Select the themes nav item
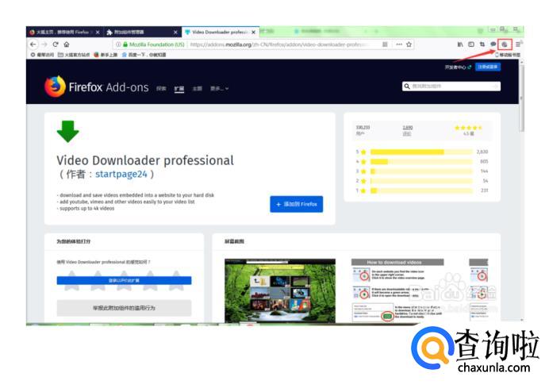The width and height of the screenshot is (549, 392). point(197,89)
